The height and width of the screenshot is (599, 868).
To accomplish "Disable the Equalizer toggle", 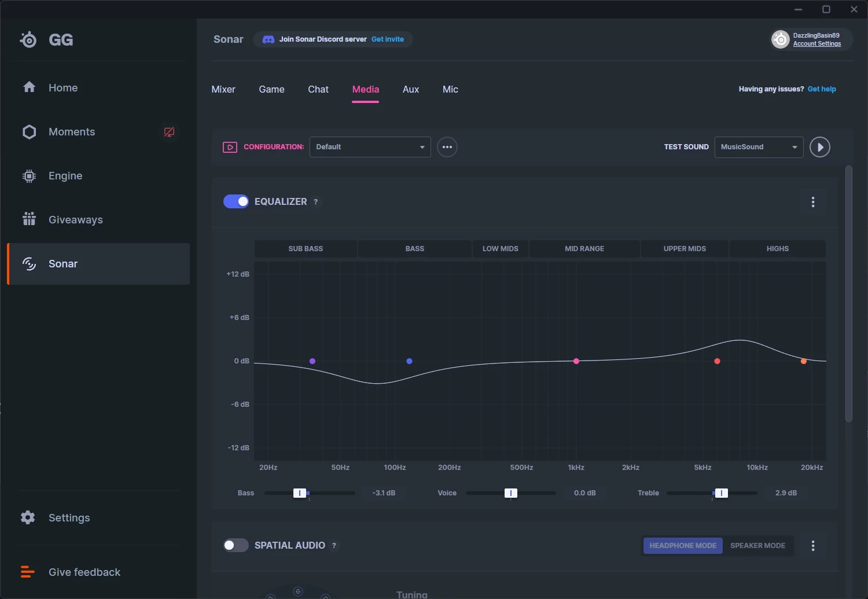I will click(236, 201).
